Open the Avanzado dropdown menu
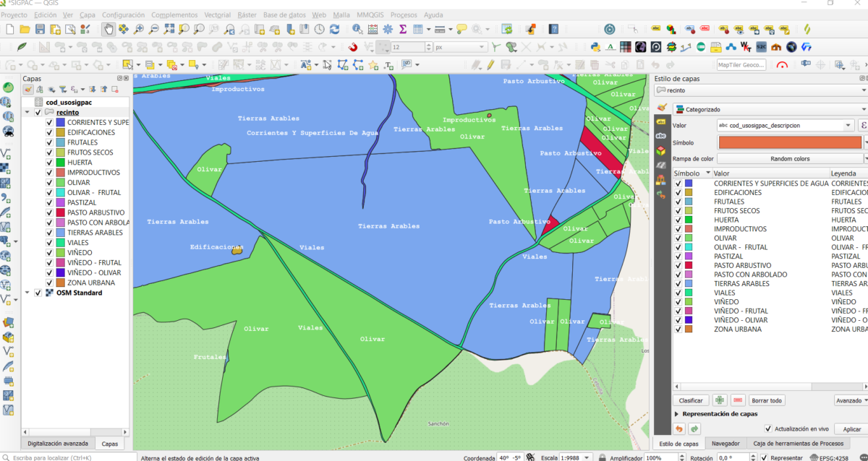Viewport: 868px width, 461px height. pos(849,400)
